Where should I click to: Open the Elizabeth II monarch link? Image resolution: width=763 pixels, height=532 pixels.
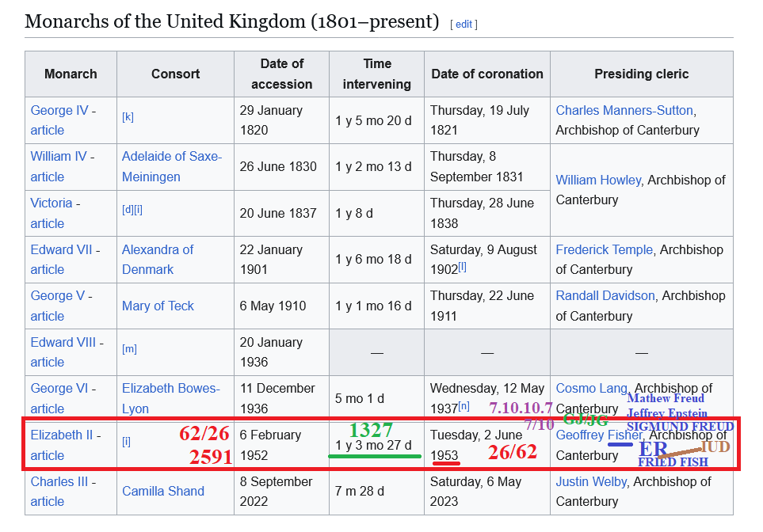(61, 435)
